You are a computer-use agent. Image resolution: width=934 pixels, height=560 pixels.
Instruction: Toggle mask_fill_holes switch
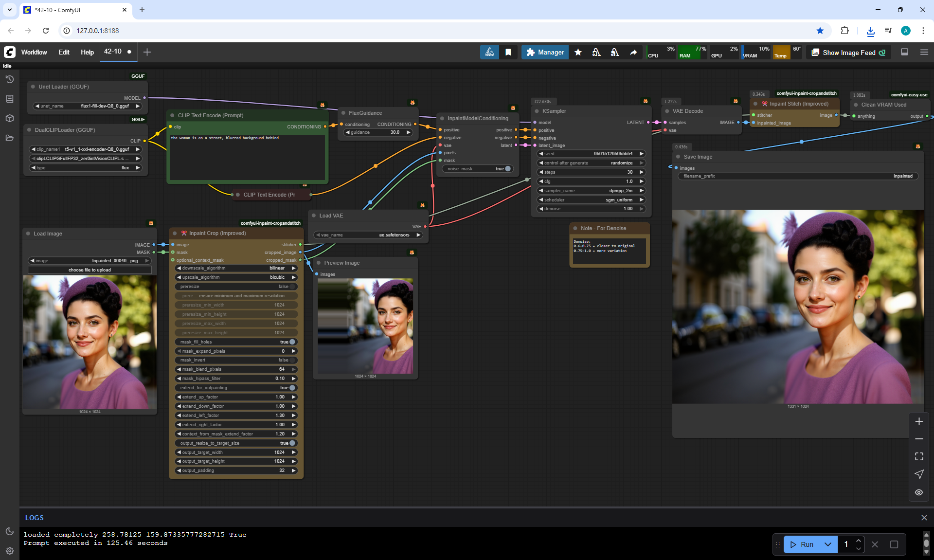[292, 342]
